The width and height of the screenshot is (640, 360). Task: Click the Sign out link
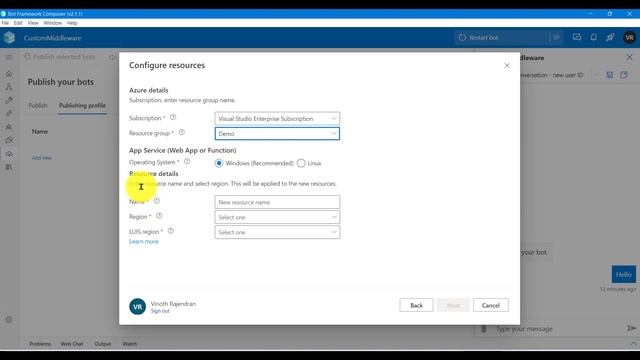tap(160, 311)
